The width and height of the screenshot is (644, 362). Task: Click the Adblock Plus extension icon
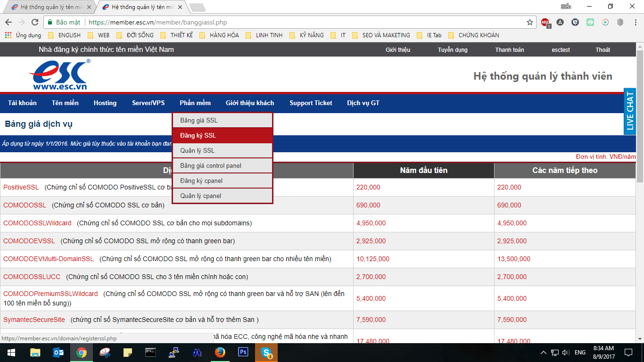(x=545, y=22)
